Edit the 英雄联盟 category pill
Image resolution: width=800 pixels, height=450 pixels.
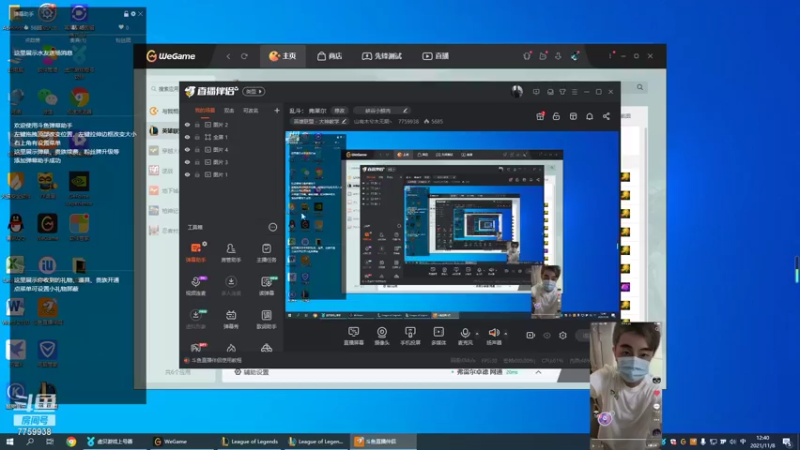[x=319, y=121]
